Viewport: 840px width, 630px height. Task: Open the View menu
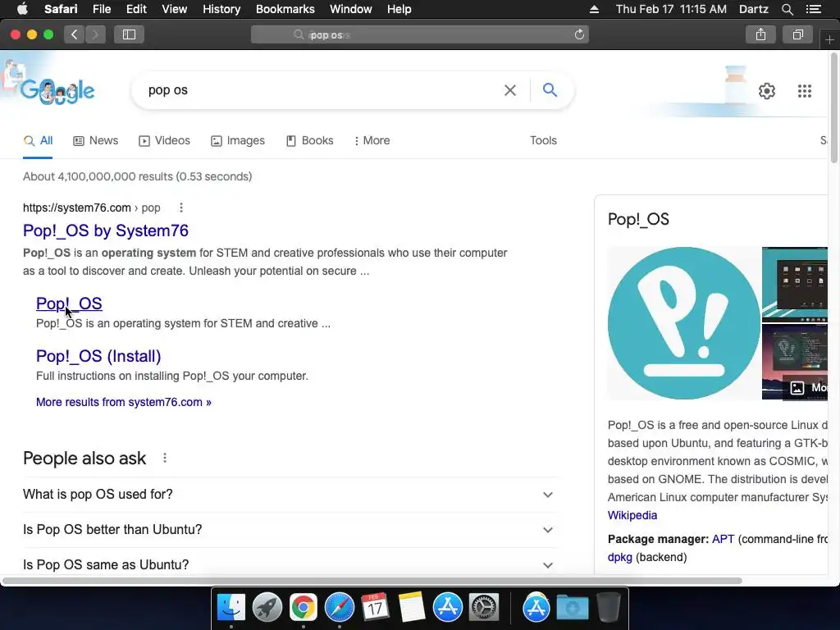174,9
